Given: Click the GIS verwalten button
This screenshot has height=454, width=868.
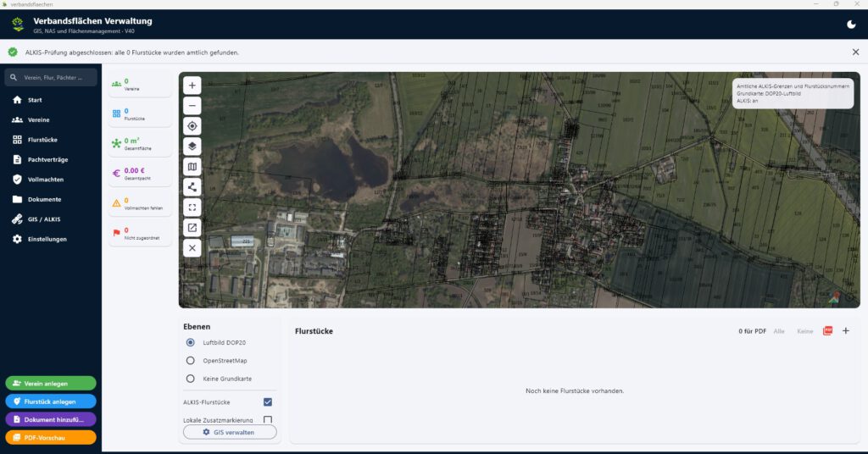Looking at the screenshot, I should (x=230, y=432).
